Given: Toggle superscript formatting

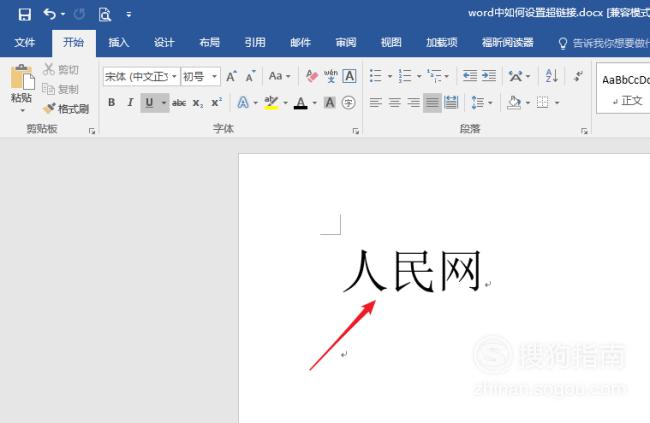Looking at the screenshot, I should [216, 102].
